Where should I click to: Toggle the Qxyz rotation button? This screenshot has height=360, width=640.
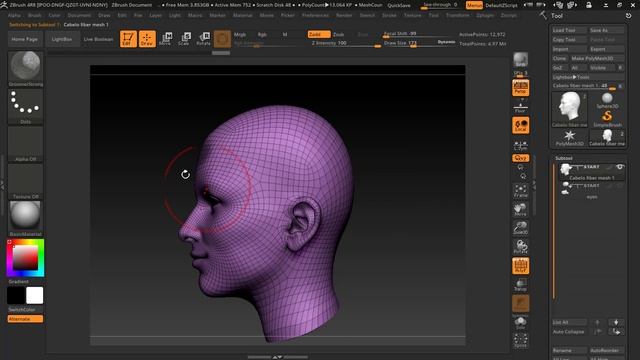coord(520,158)
